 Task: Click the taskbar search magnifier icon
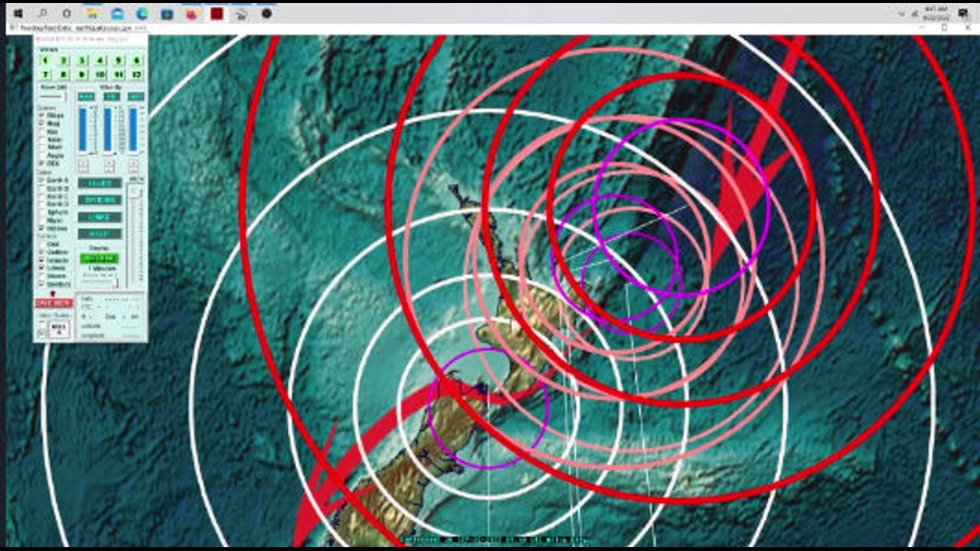click(42, 13)
